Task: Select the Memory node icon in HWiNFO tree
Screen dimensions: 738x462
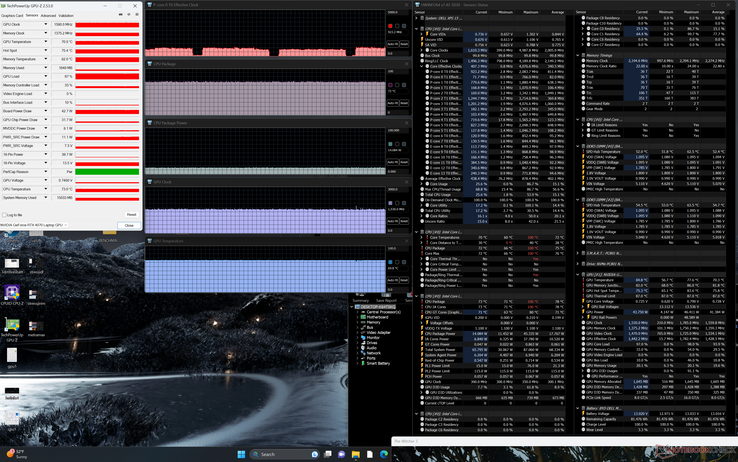Action: click(x=363, y=322)
